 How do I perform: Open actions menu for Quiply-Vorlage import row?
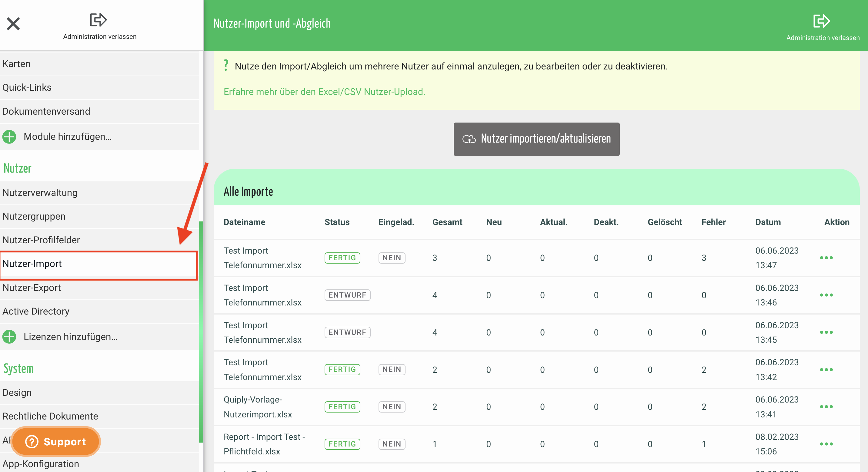click(826, 406)
